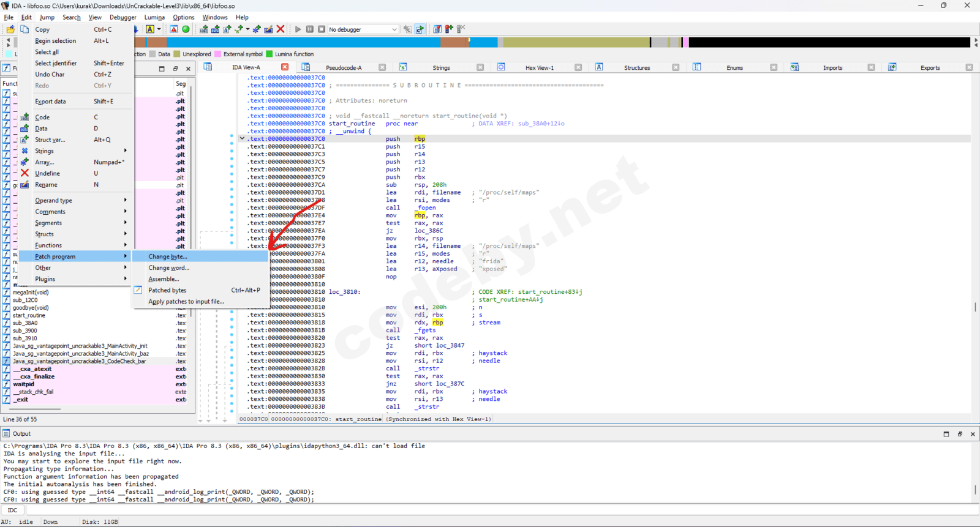Image resolution: width=980 pixels, height=527 pixels.
Task: Close the IDA View-A tab
Action: [285, 67]
